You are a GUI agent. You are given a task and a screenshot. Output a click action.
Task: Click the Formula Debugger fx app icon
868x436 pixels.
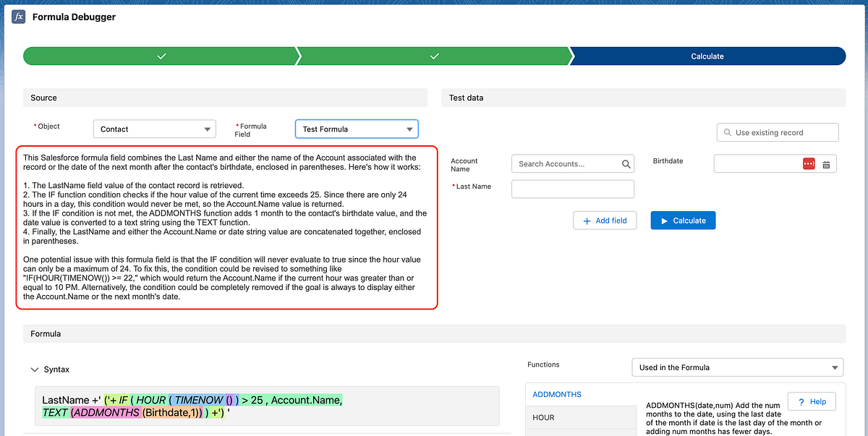(x=18, y=16)
